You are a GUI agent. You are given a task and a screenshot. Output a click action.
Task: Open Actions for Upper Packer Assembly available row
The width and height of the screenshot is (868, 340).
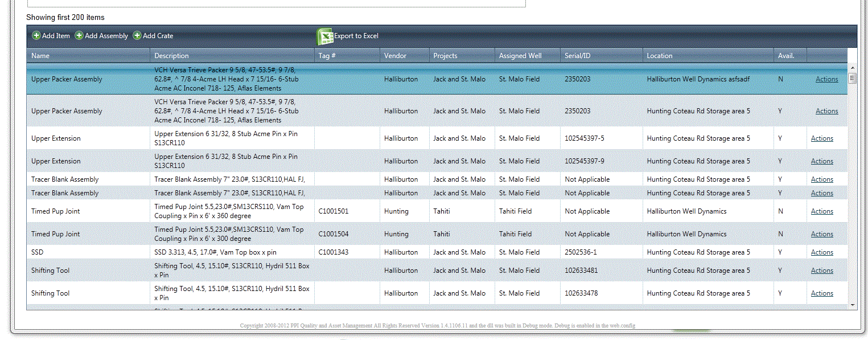click(x=826, y=111)
